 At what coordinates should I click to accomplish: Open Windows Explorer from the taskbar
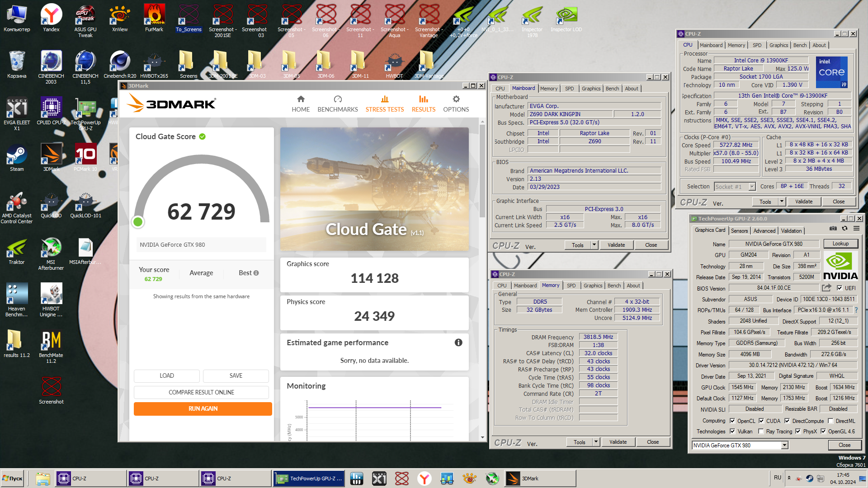click(x=43, y=479)
